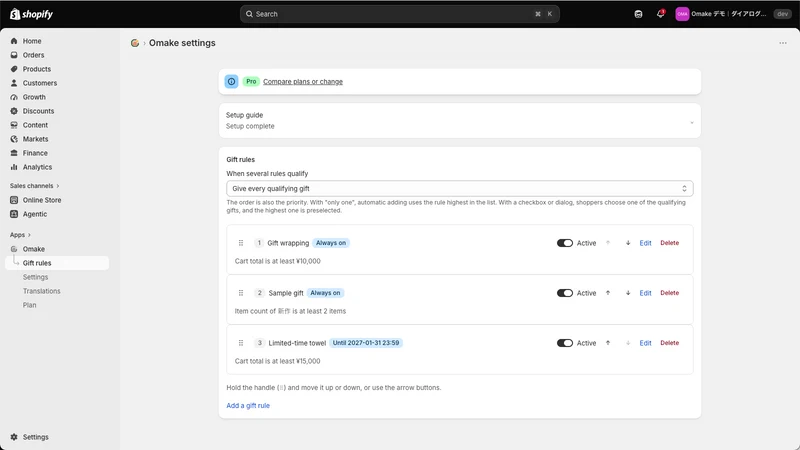Image resolution: width=800 pixels, height=450 pixels.
Task: Click the notifications bell icon
Action: pyautogui.click(x=660, y=14)
